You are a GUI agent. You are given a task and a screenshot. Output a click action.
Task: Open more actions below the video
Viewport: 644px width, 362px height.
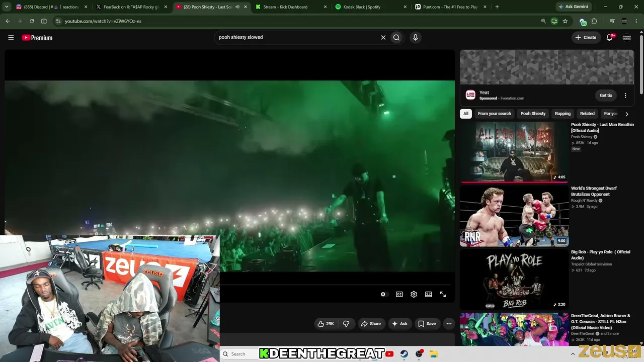(x=449, y=324)
